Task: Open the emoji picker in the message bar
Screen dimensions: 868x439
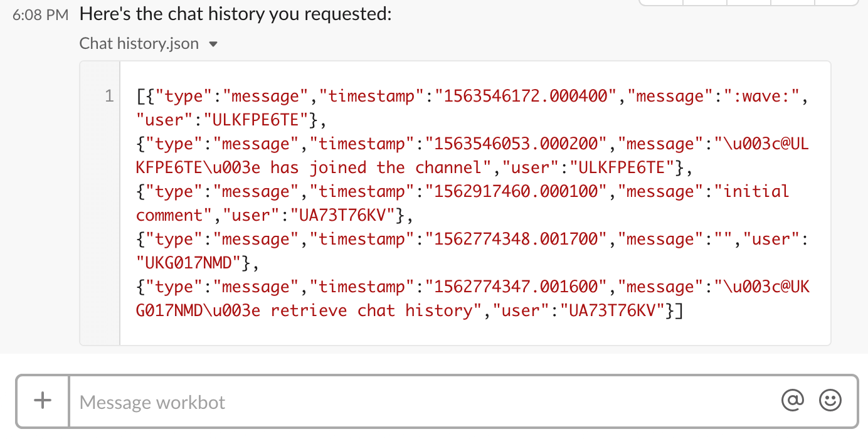Action: (x=830, y=399)
